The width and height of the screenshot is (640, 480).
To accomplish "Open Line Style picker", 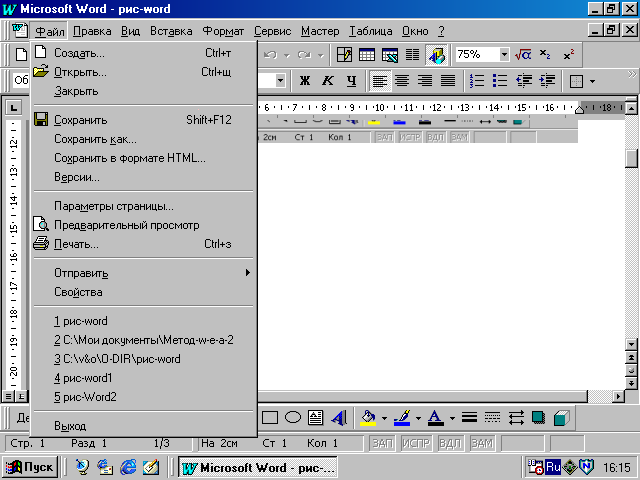I will (469, 418).
